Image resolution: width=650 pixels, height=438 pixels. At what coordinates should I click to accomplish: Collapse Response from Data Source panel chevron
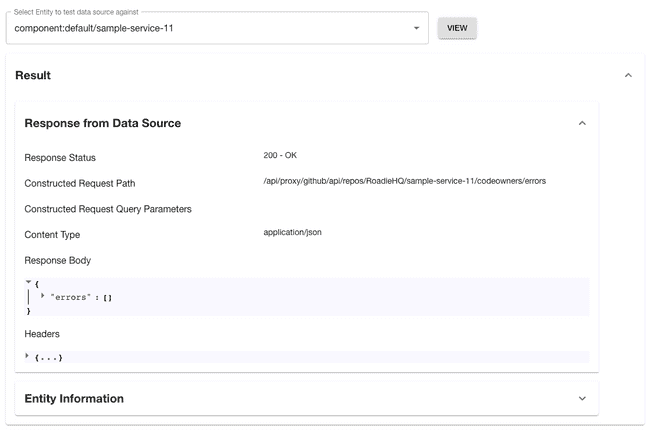582,123
